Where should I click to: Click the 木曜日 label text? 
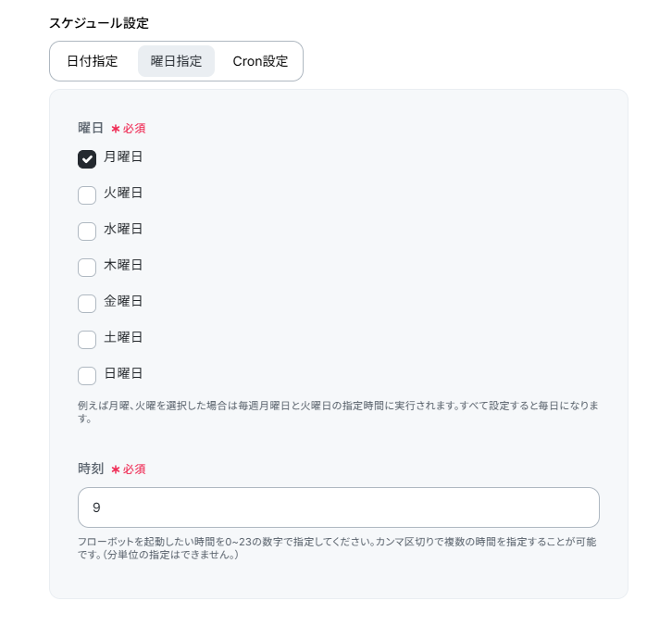123,266
